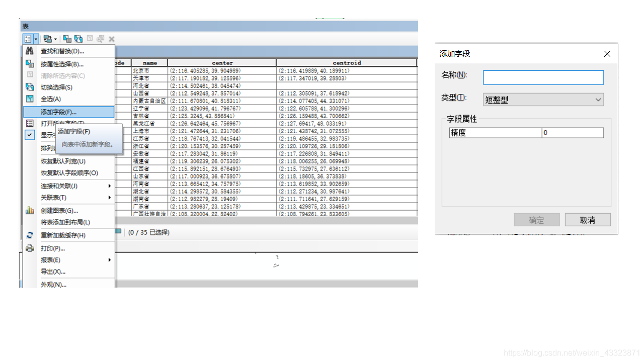This screenshot has height=362, width=644.
Task: Choose 将表添加到布局(L) menu entry
Action: tap(69, 222)
